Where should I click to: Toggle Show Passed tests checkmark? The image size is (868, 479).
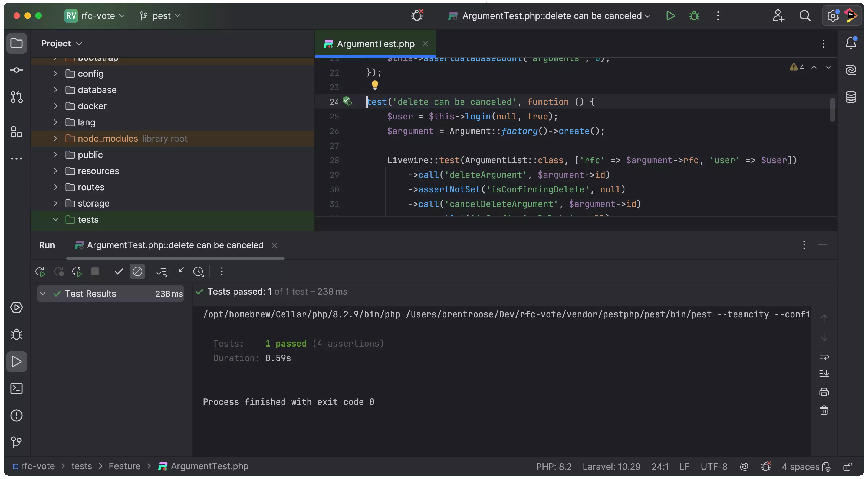click(119, 272)
